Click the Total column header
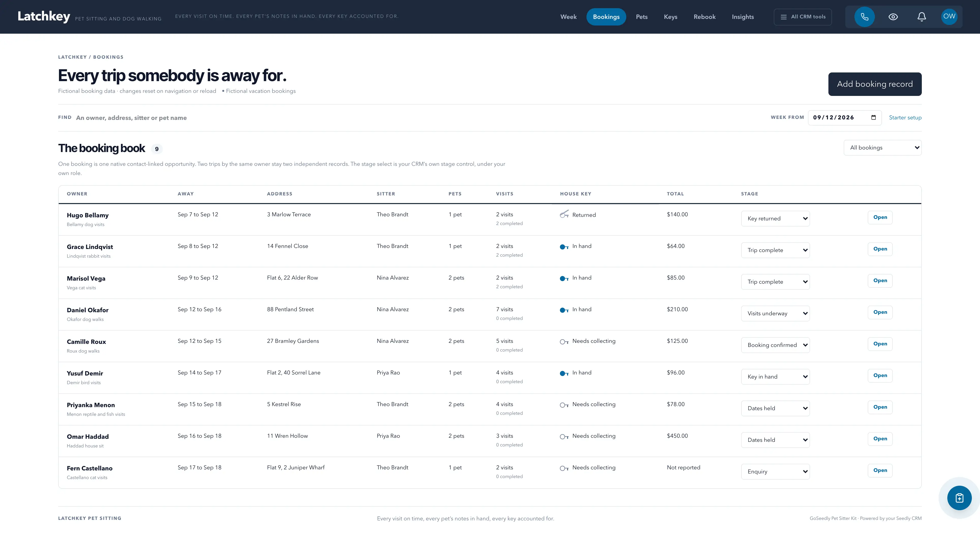Image resolution: width=980 pixels, height=551 pixels. pos(675,194)
